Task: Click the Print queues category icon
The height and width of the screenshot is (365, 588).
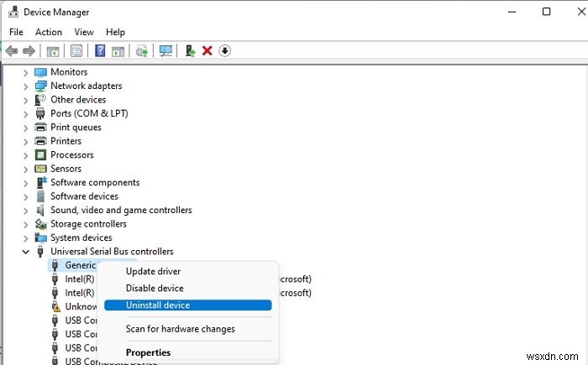Action: (x=40, y=127)
